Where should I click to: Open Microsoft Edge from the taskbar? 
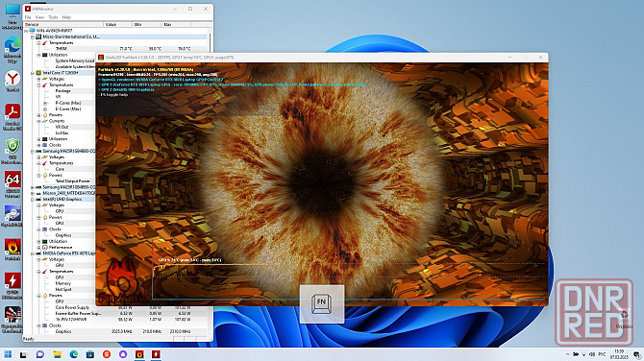[73, 354]
